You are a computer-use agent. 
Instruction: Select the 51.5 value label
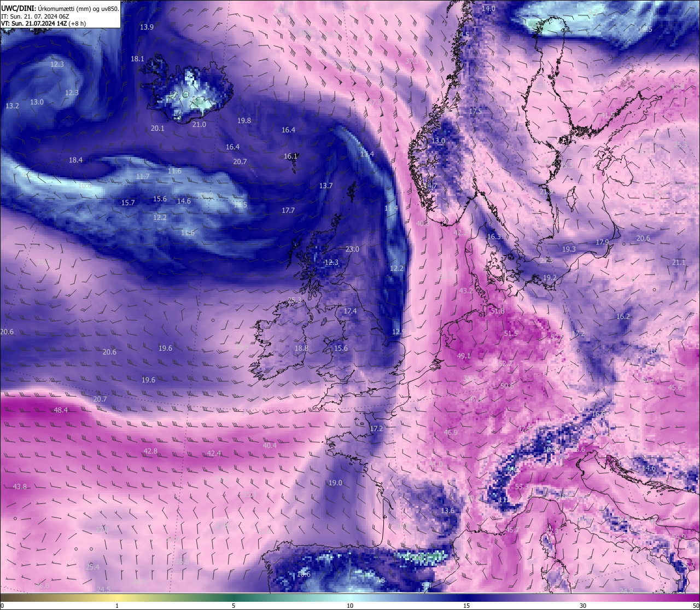point(511,334)
